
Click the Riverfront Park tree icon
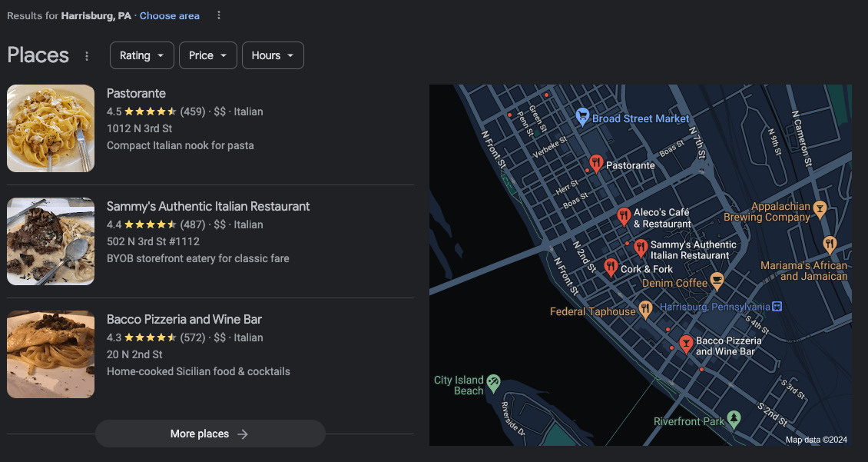(734, 420)
